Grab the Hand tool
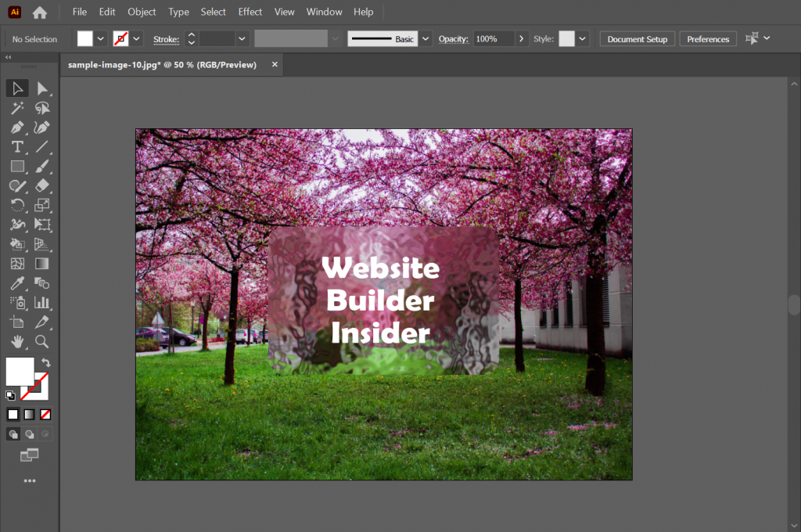The image size is (801, 532). pos(16,342)
